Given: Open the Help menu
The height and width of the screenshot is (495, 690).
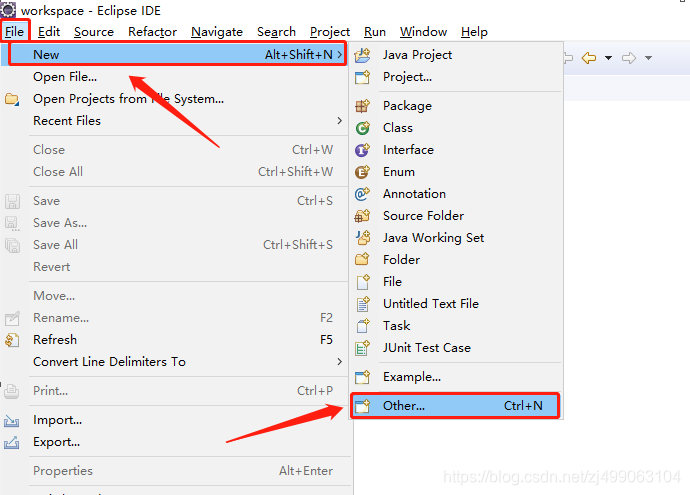Looking at the screenshot, I should pyautogui.click(x=474, y=32).
